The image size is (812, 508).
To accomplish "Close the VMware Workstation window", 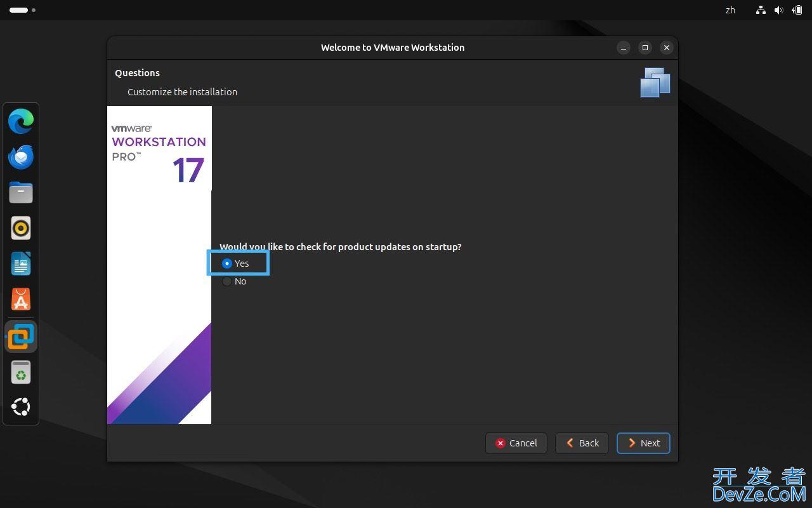I will (666, 48).
